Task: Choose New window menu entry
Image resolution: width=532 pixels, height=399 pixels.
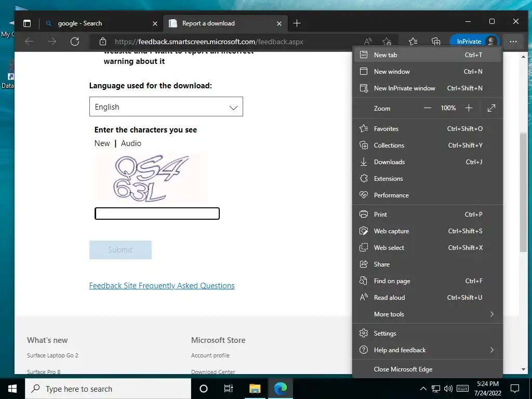Action: click(428, 72)
